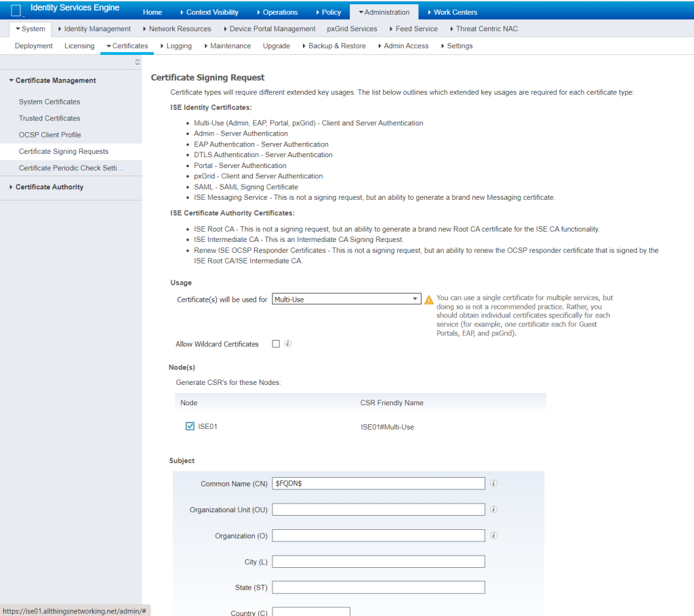The width and height of the screenshot is (694, 616).
Task: Open OCSP Client Profile in the sidebar
Action: (x=50, y=135)
